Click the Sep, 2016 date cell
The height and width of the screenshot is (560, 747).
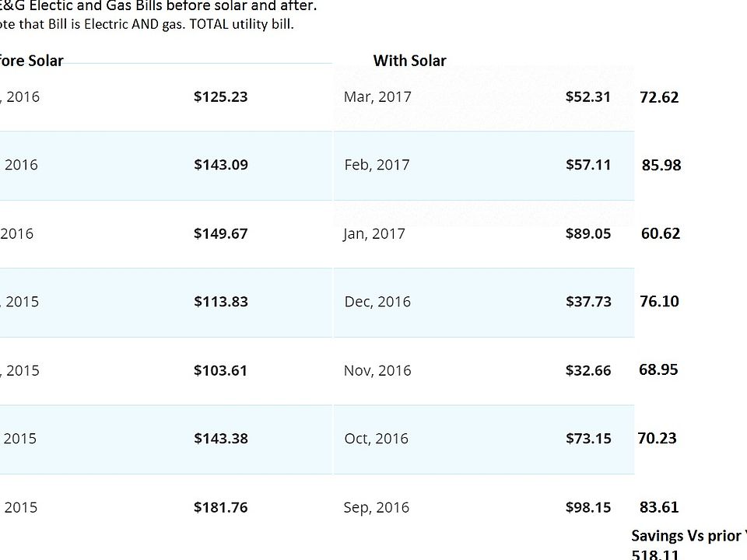[x=377, y=508]
